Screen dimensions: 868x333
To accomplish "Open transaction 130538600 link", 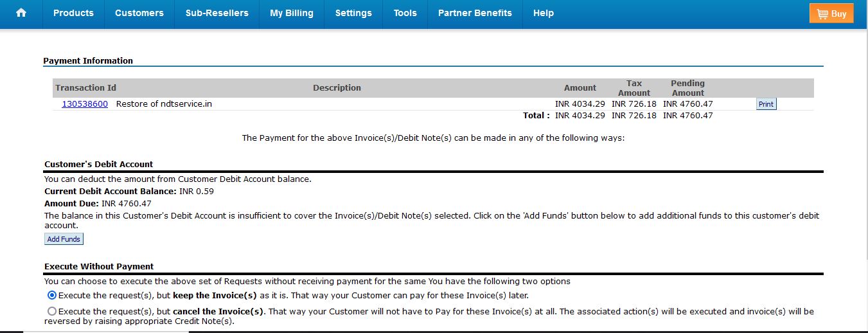I will [x=85, y=104].
